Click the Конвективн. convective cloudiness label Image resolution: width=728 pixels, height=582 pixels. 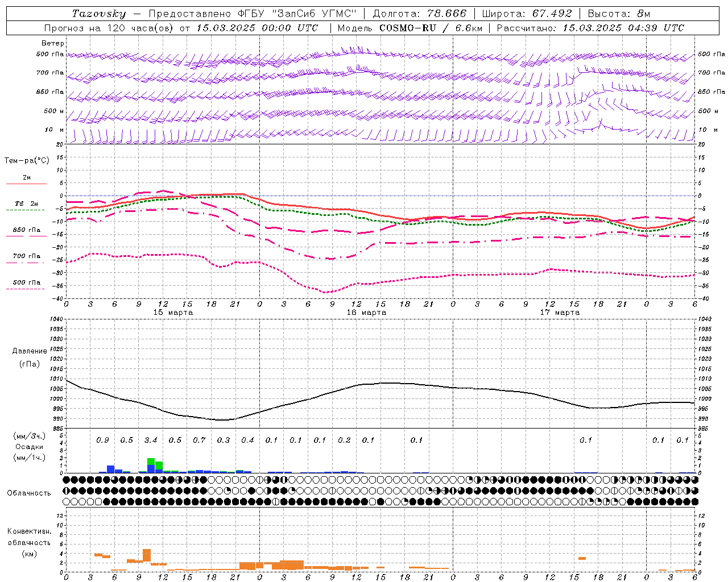(x=29, y=531)
